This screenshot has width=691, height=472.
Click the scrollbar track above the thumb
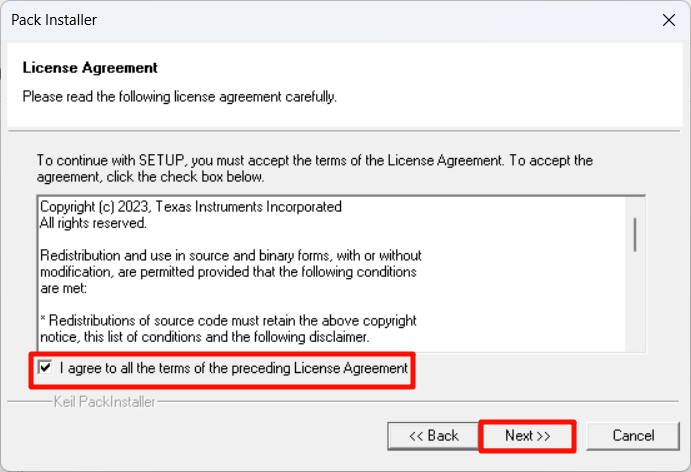tap(635, 207)
